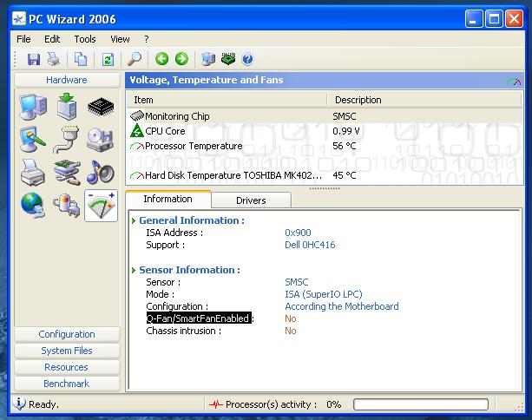Expand the Configuration section in sidebar

67,334
